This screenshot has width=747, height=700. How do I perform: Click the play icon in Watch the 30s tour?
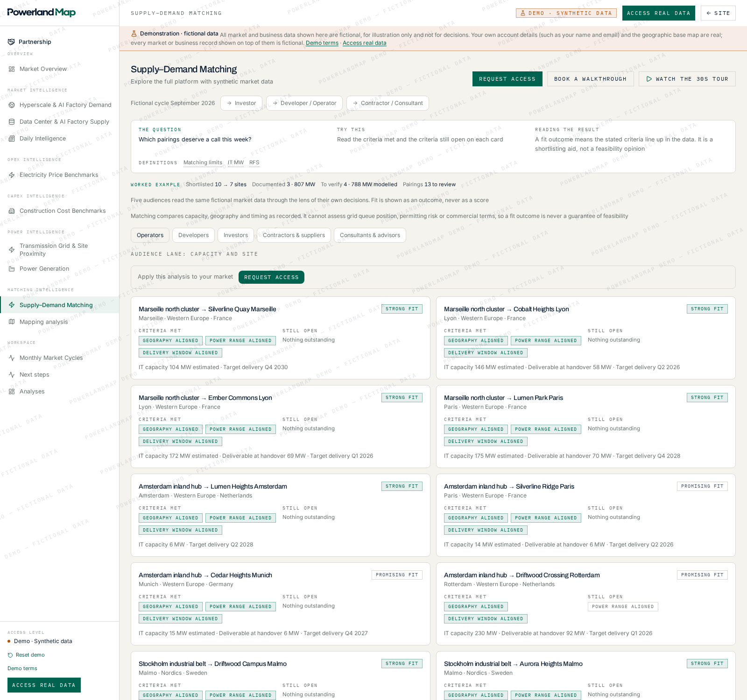tap(649, 79)
